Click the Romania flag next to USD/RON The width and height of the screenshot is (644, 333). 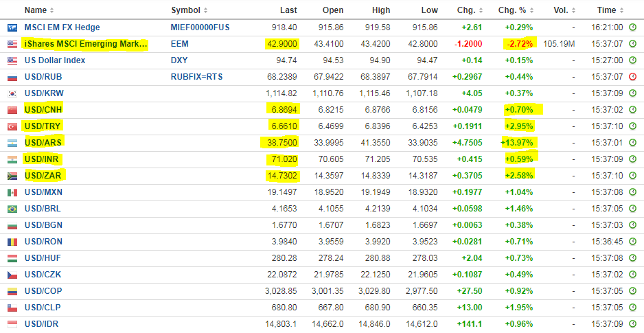tap(12, 242)
